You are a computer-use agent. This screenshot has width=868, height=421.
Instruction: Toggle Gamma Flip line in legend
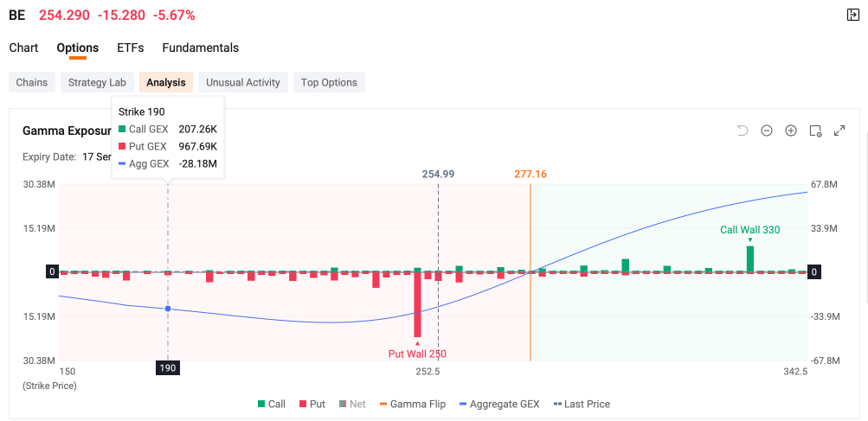[x=413, y=404]
